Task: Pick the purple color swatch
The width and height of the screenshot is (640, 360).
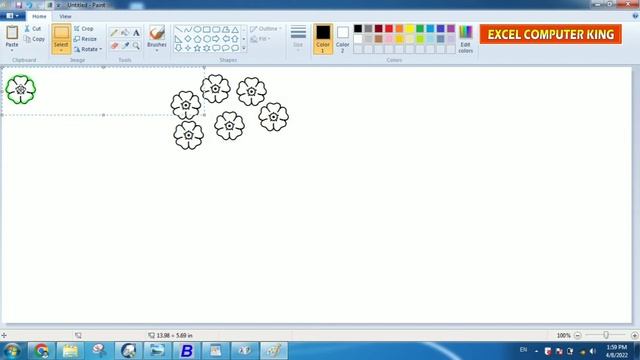Action: (451, 29)
